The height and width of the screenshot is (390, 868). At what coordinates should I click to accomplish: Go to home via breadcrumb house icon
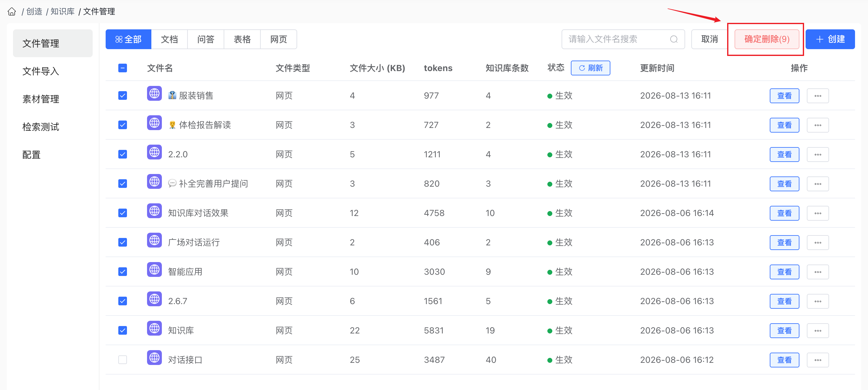pos(12,11)
